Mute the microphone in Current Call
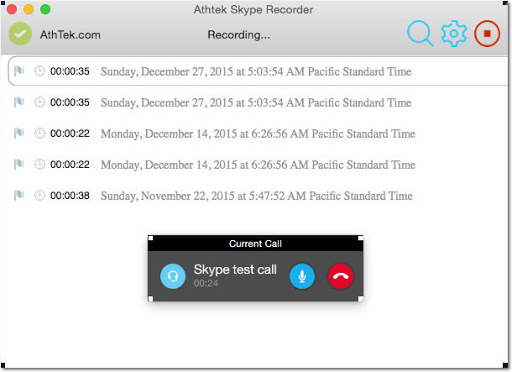The image size is (512, 372). [x=302, y=276]
